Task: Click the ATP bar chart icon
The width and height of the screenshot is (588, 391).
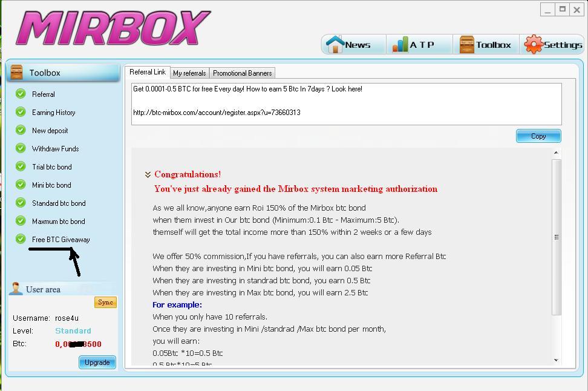Action: coord(400,44)
